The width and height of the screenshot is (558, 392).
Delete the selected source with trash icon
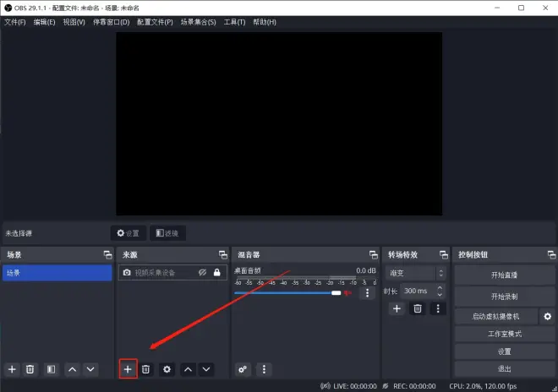click(x=146, y=369)
